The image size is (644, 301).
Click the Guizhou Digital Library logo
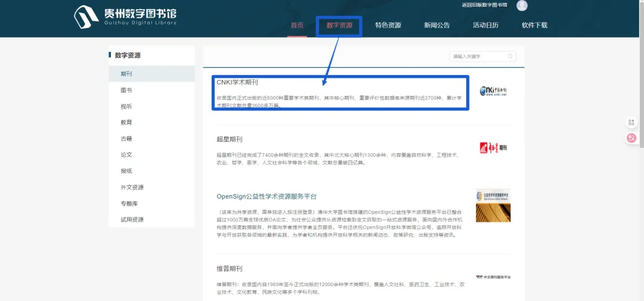(x=125, y=17)
